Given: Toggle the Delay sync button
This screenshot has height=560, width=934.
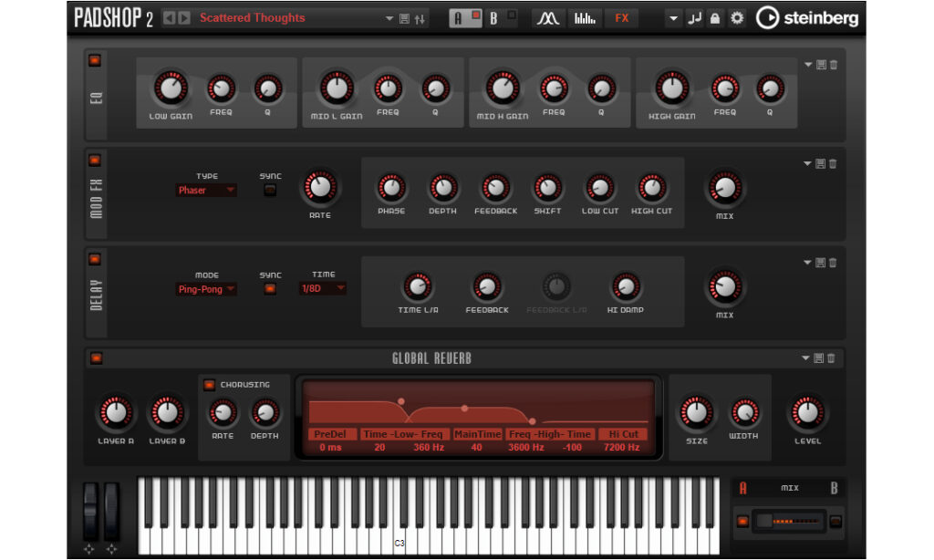Looking at the screenshot, I should (x=270, y=289).
